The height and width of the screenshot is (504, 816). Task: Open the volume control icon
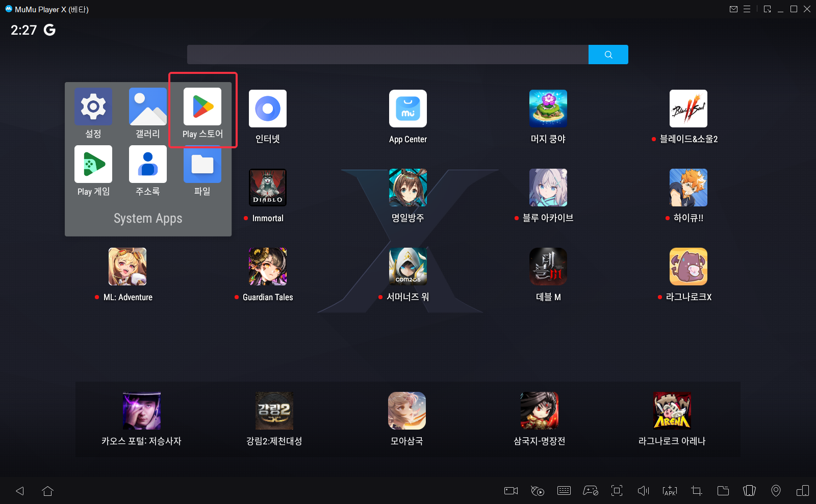click(644, 491)
